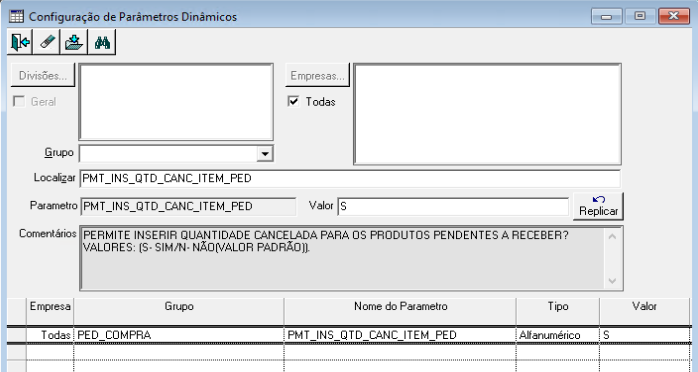Screen dimensions: 698x372
Task: Click the eraser clear toolbar icon
Action: (x=47, y=43)
